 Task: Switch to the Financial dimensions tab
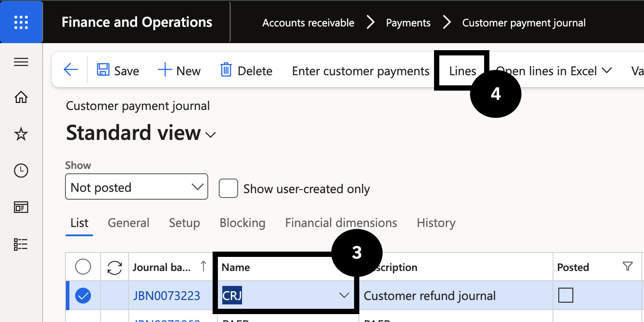(x=341, y=223)
